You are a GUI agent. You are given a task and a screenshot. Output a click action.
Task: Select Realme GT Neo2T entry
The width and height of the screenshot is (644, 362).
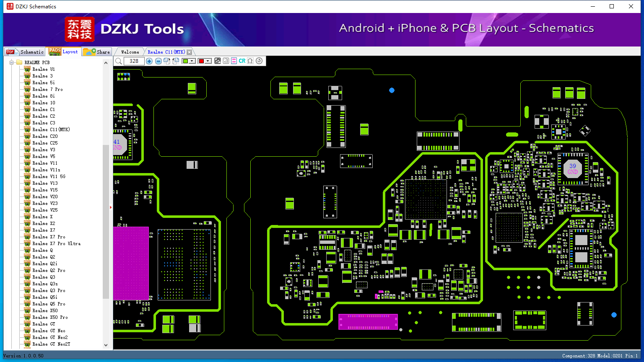point(51,344)
